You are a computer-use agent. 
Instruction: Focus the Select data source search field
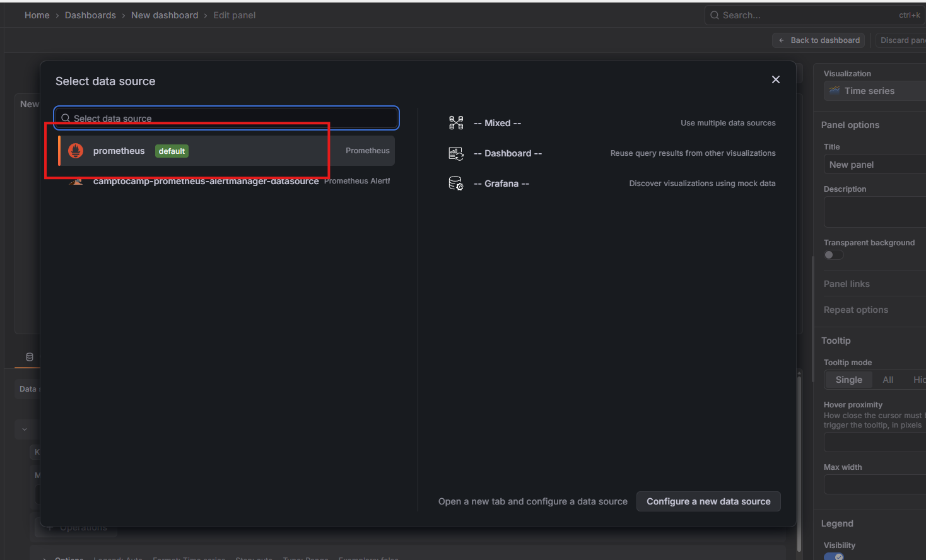point(227,118)
